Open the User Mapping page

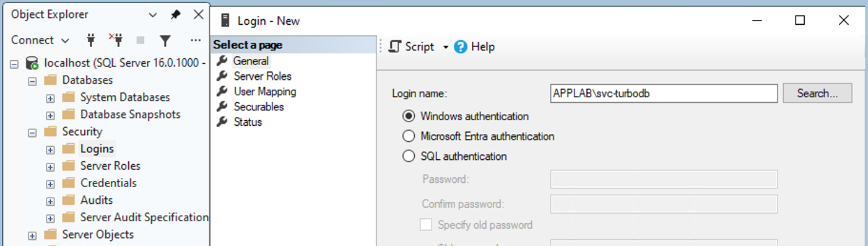265,92
